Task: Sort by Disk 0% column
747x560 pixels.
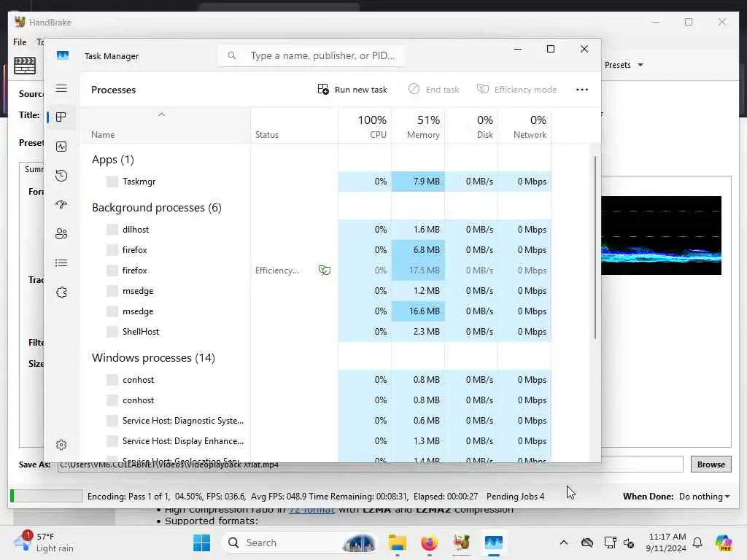Action: pyautogui.click(x=471, y=126)
